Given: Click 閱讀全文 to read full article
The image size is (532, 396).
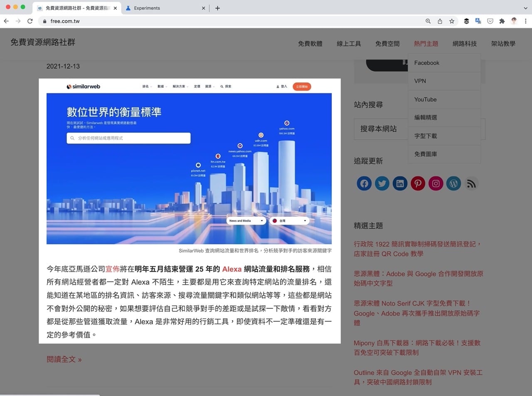Looking at the screenshot, I should point(64,359).
